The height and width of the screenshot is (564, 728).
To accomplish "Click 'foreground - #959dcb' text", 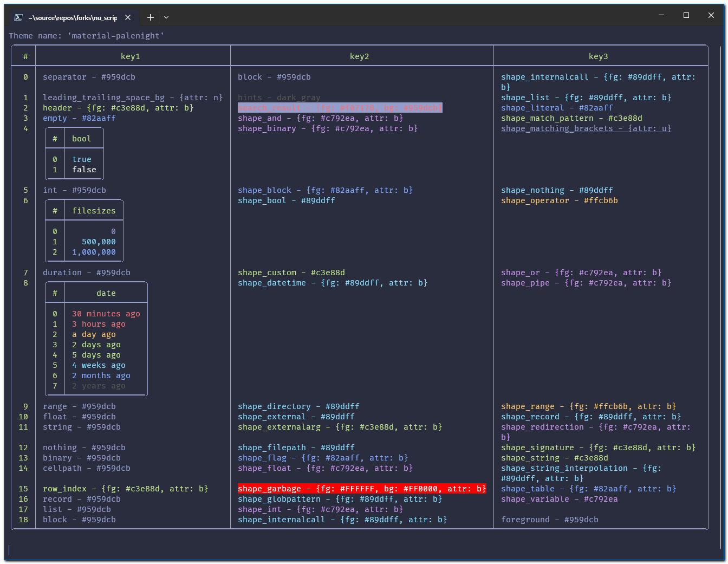I will [x=550, y=520].
